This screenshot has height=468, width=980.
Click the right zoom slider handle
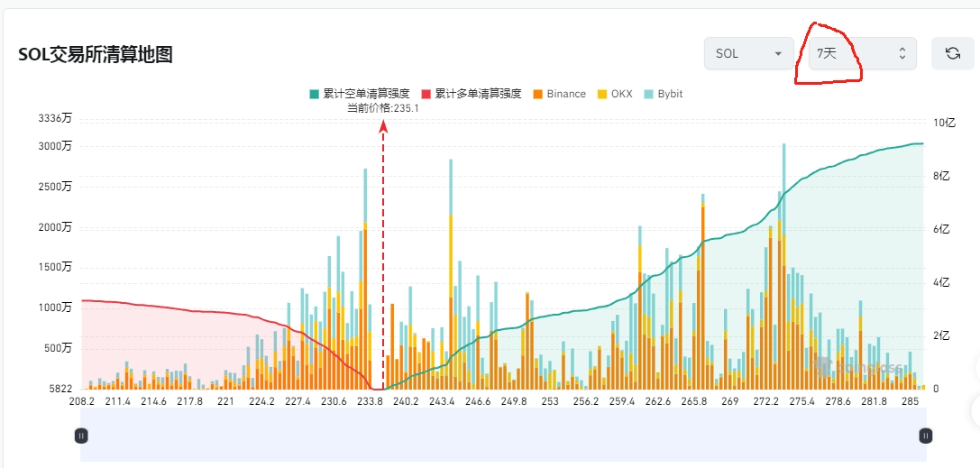(x=925, y=436)
